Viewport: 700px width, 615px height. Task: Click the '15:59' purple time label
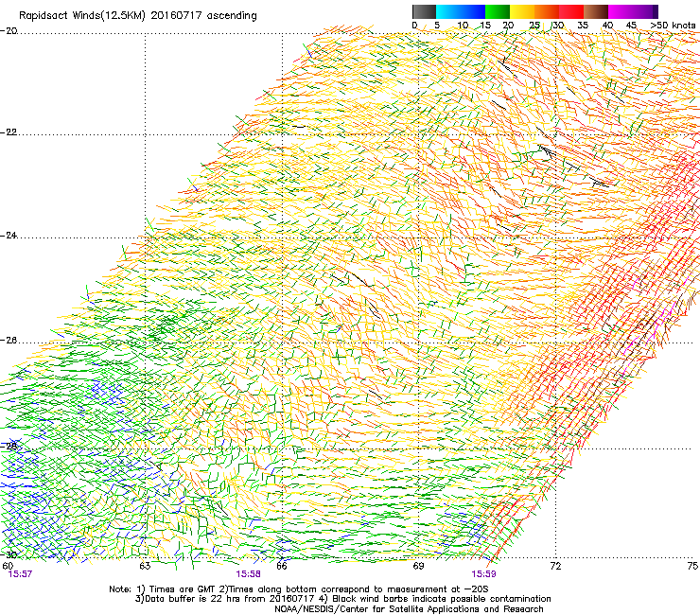click(483, 574)
